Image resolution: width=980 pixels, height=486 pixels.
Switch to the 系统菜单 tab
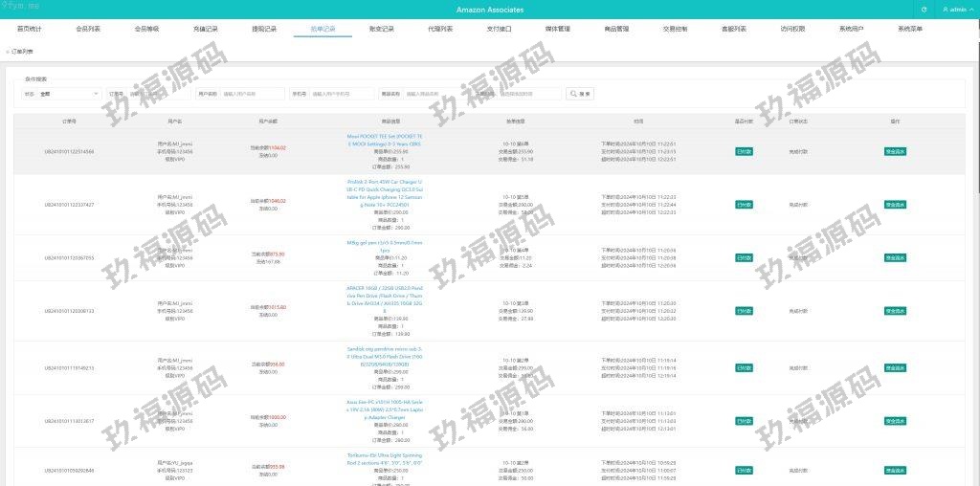pyautogui.click(x=910, y=30)
